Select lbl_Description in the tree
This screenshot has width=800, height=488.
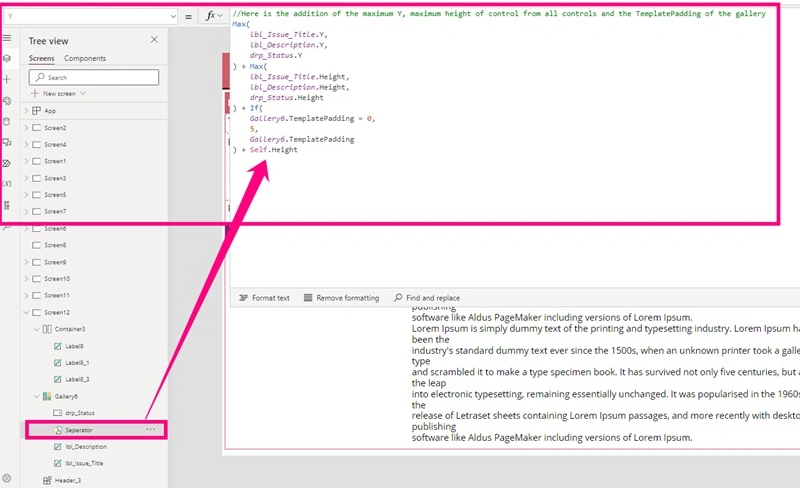[86, 447]
